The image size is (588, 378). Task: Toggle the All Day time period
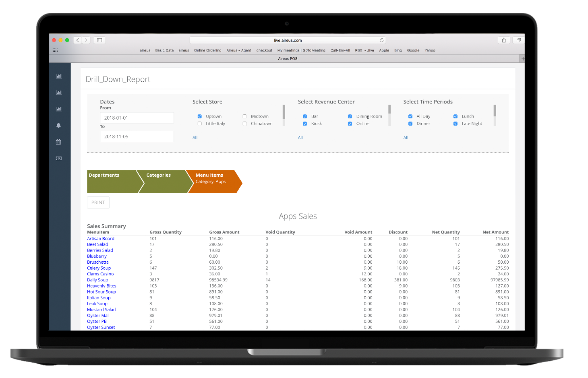click(x=410, y=116)
